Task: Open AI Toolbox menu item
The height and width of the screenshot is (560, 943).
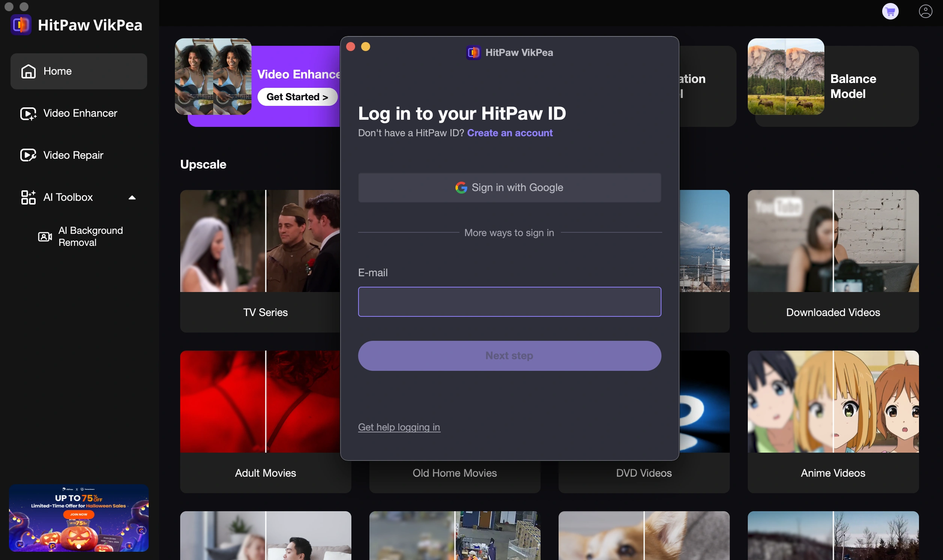Action: [x=78, y=197]
